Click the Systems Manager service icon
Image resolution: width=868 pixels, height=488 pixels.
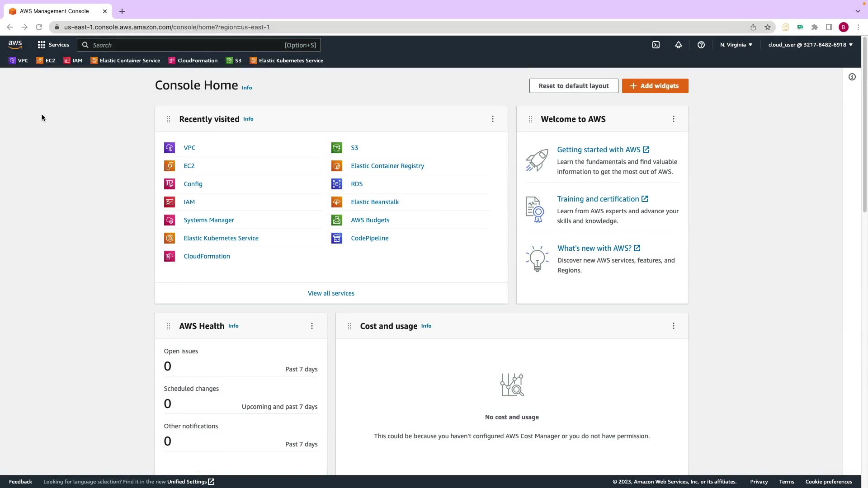click(x=170, y=220)
